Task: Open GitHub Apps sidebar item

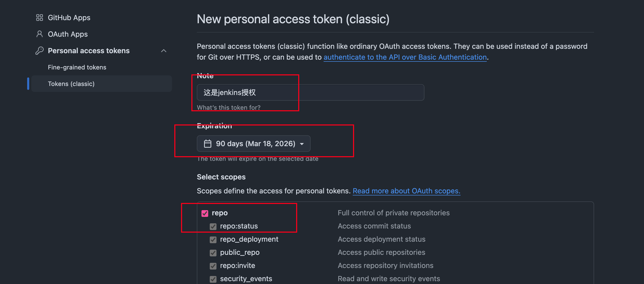Action: [x=69, y=18]
